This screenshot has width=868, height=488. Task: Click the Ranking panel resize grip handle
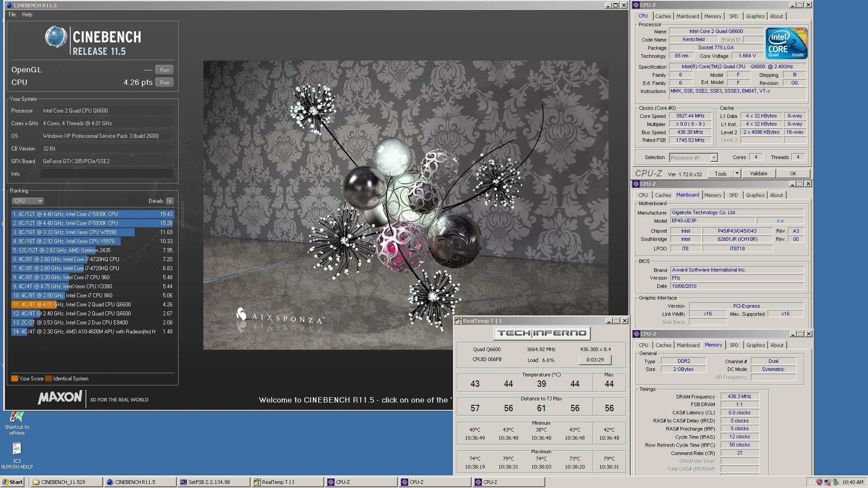pos(182,215)
